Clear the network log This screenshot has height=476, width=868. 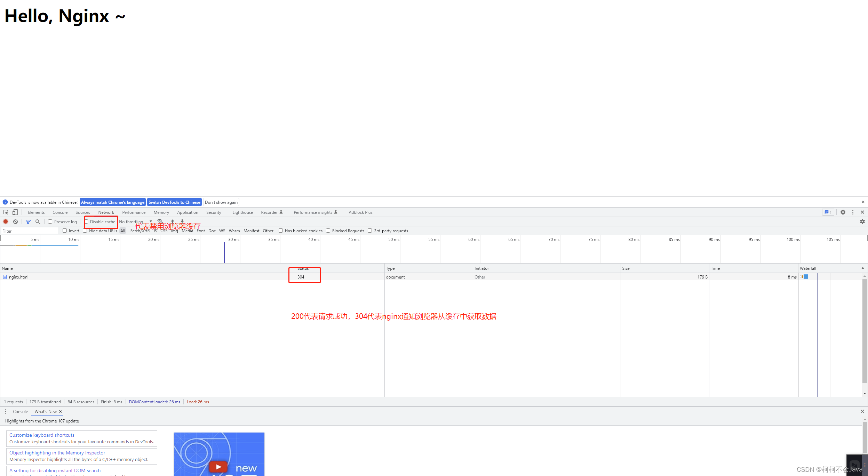(x=15, y=221)
